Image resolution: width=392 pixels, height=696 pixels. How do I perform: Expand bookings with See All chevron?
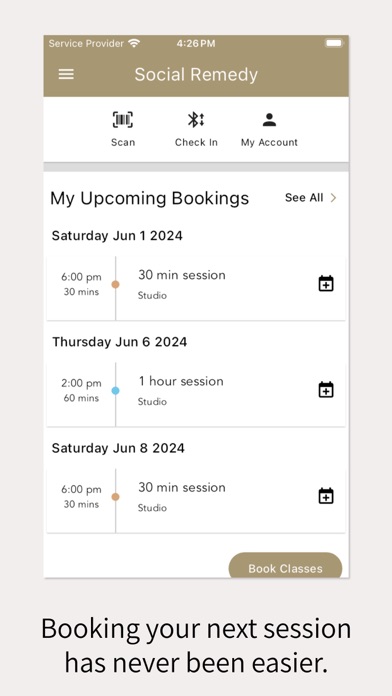(x=333, y=198)
